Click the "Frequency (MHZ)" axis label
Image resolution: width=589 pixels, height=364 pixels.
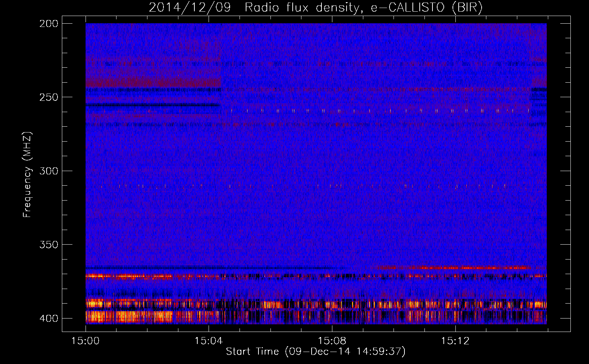tap(28, 175)
